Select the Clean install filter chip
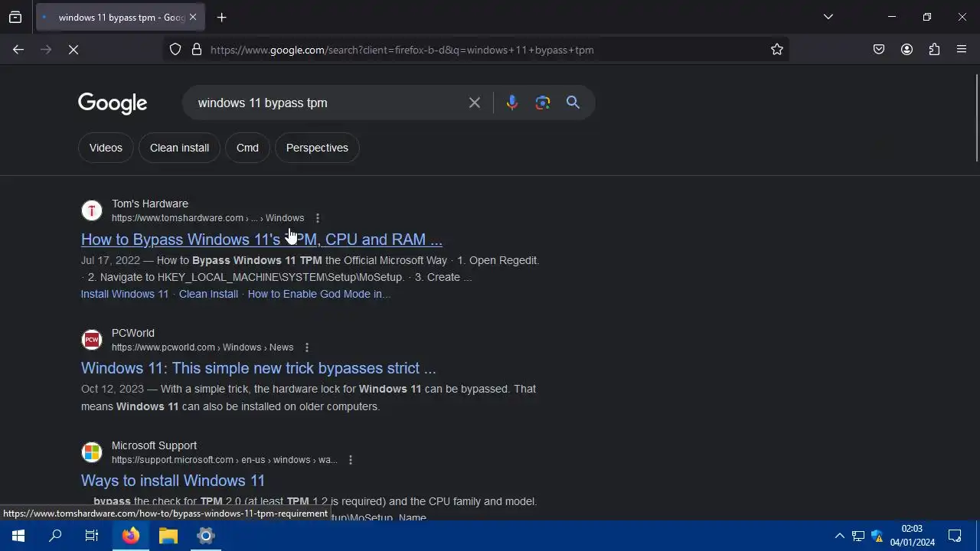 click(x=179, y=148)
